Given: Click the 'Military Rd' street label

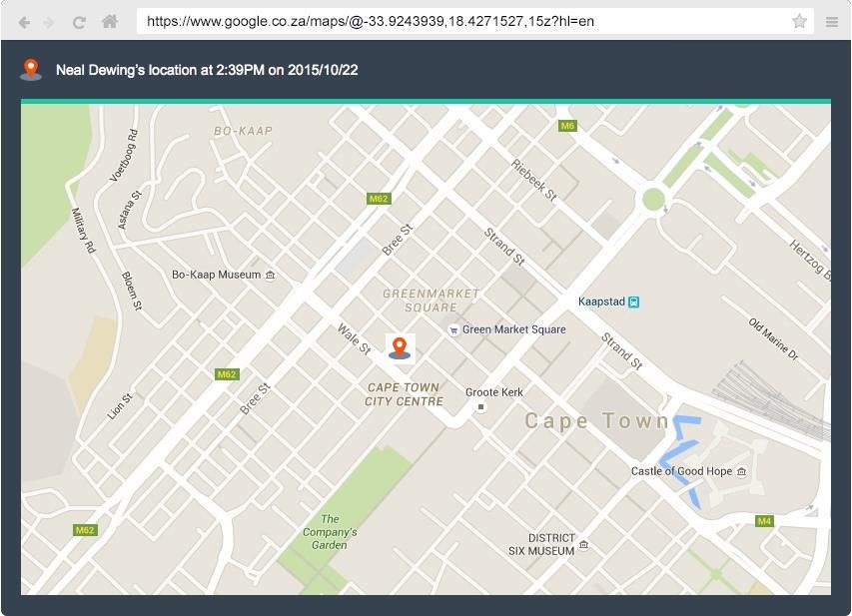Looking at the screenshot, I should point(83,231).
